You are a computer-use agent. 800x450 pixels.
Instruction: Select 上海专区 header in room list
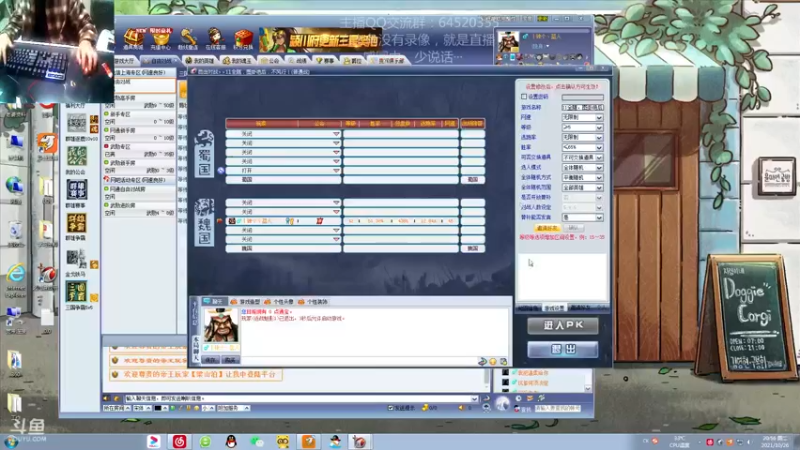coord(139,72)
